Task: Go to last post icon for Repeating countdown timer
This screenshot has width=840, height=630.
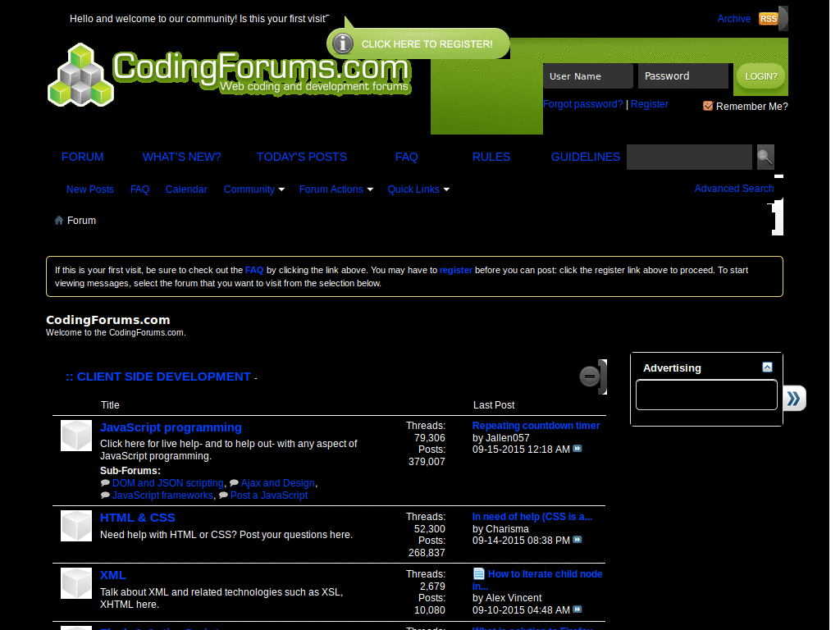Action: point(577,449)
